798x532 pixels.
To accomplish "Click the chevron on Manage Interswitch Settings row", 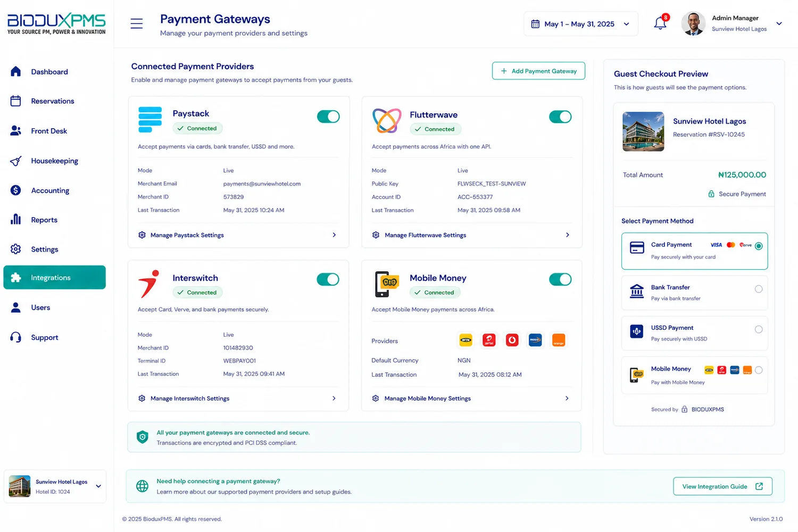I will tap(334, 398).
